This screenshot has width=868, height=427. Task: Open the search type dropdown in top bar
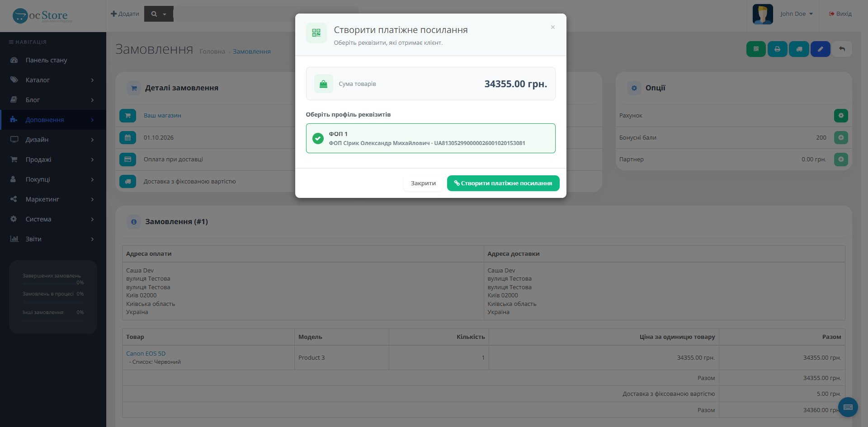pyautogui.click(x=159, y=14)
